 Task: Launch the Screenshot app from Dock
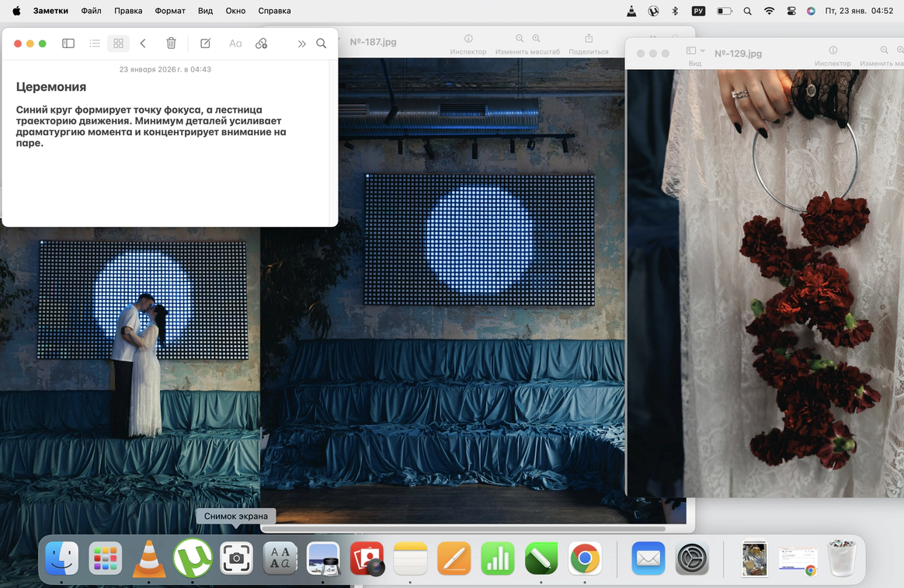237,558
